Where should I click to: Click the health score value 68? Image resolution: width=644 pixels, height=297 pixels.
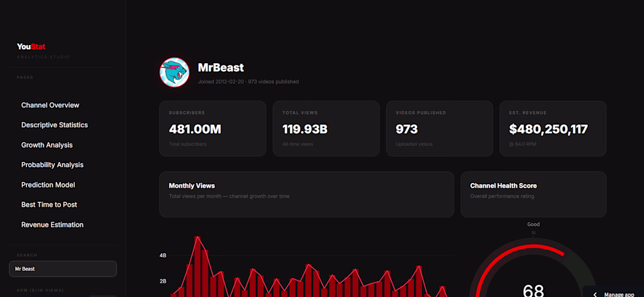(533, 291)
